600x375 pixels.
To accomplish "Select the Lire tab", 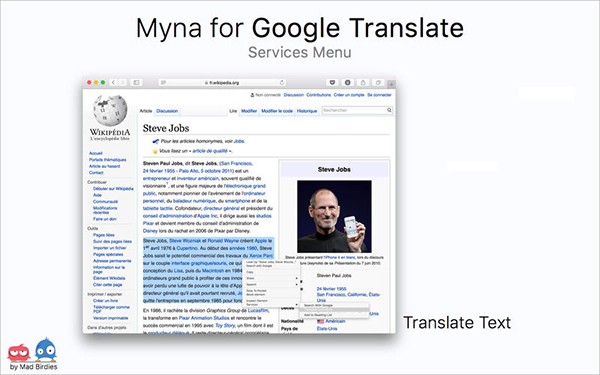I will tap(233, 111).
